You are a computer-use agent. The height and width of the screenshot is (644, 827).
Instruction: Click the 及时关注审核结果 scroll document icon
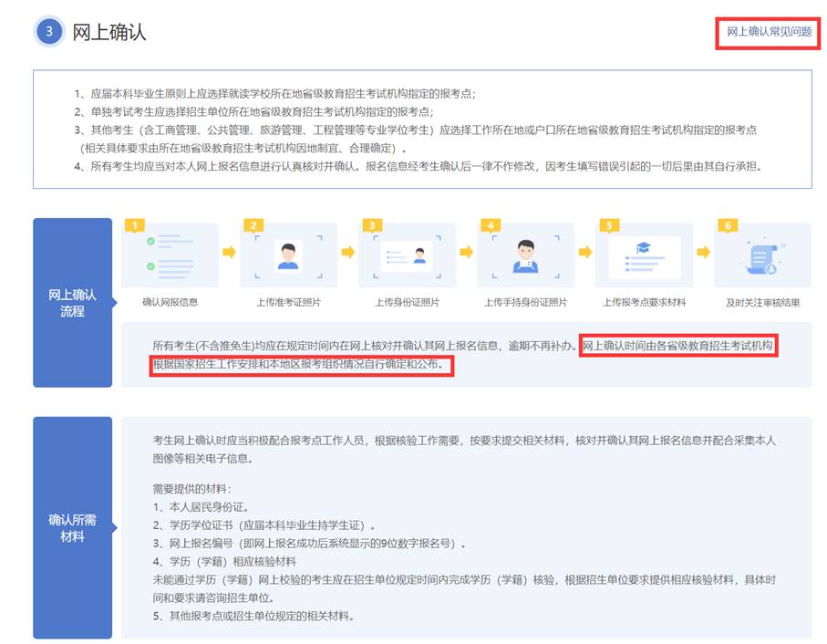click(x=762, y=256)
